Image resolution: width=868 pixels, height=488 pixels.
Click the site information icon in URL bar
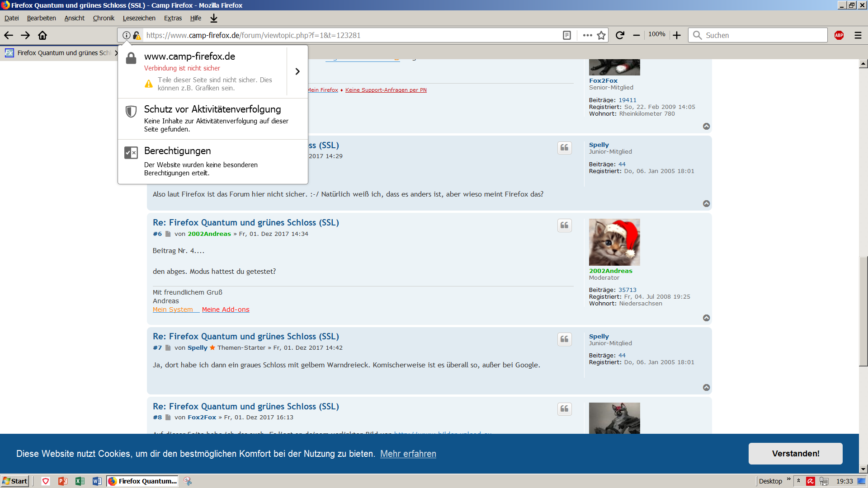pyautogui.click(x=127, y=35)
